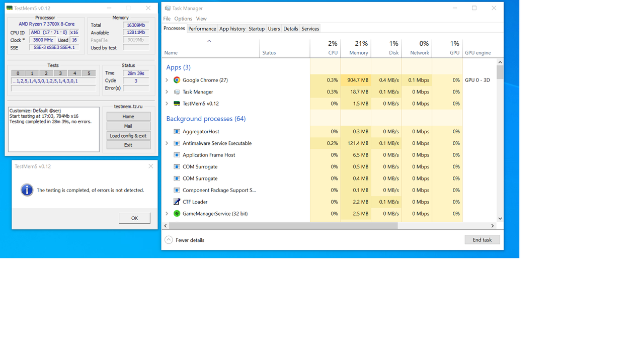This screenshot has width=644, height=362.
Task: Switch to the Details tab
Action: 291,29
